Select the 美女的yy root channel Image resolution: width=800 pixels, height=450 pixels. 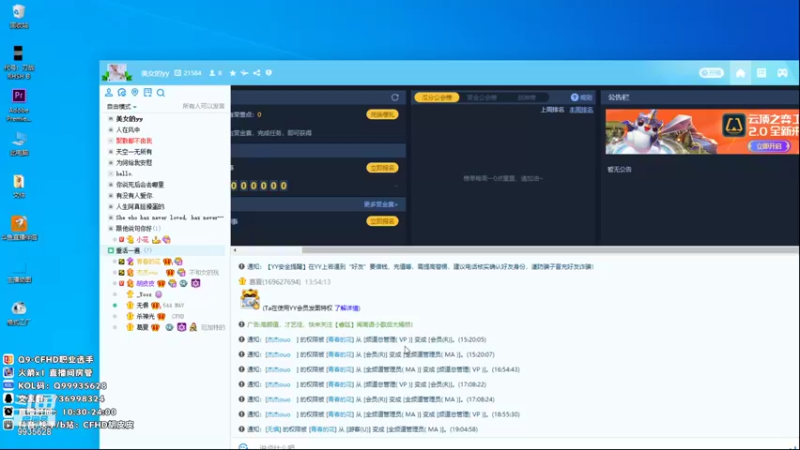(x=129, y=119)
